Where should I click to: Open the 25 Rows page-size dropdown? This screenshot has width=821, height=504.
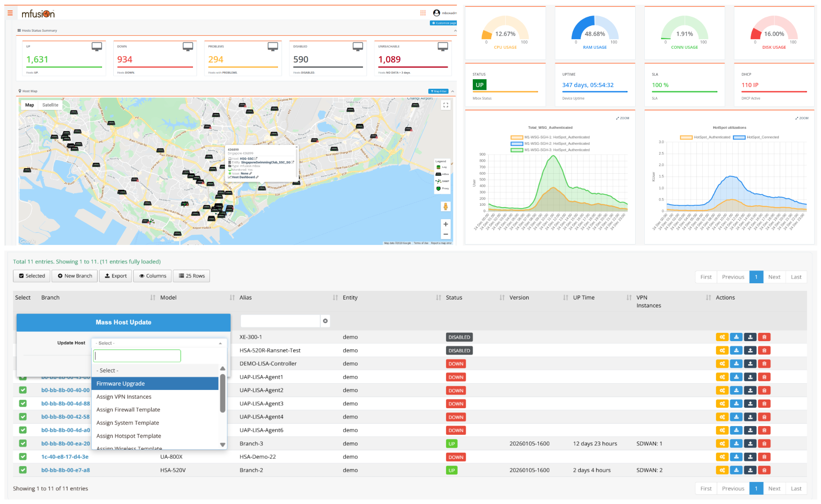click(x=192, y=276)
